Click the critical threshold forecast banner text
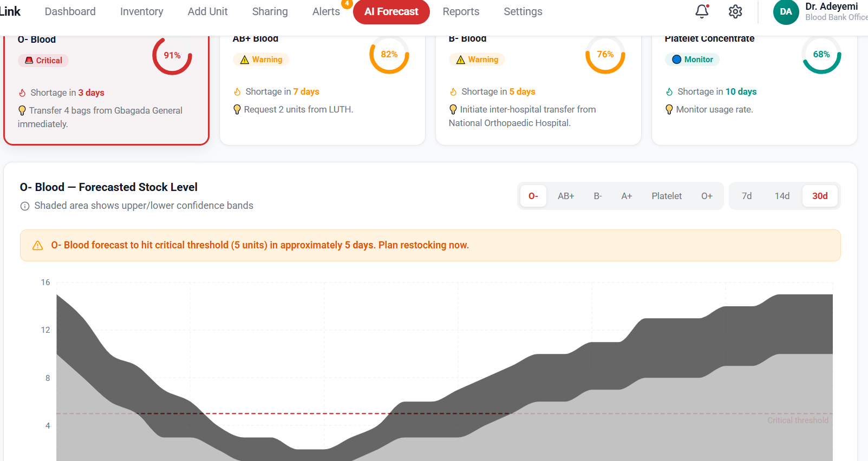 [260, 245]
